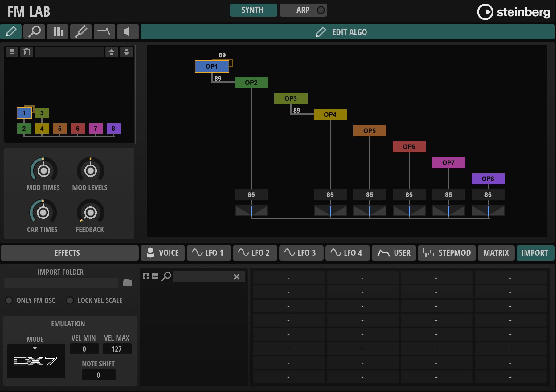The width and height of the screenshot is (556, 392).
Task: Click the save algorithm preset disk icon
Action: click(12, 52)
